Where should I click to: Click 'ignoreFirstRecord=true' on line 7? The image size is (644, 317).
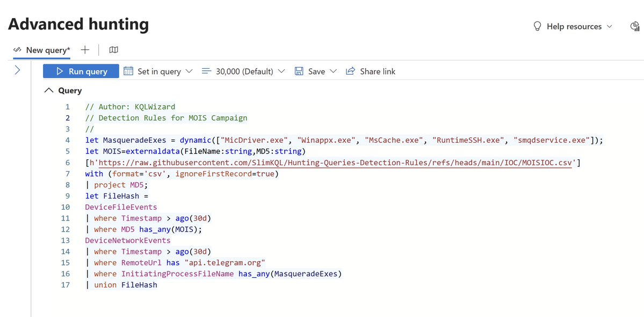point(224,174)
